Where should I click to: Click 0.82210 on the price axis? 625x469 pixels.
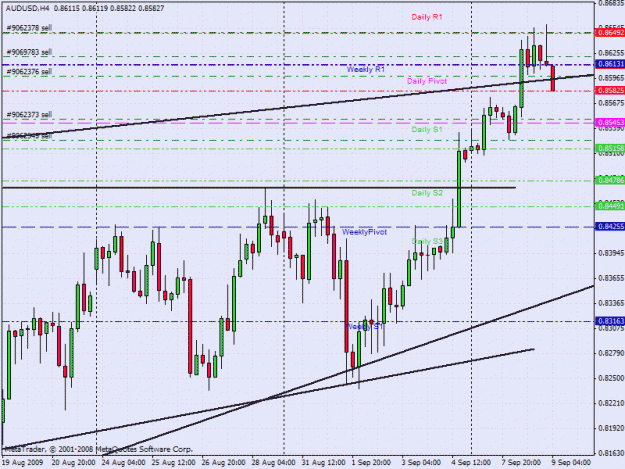coord(611,403)
